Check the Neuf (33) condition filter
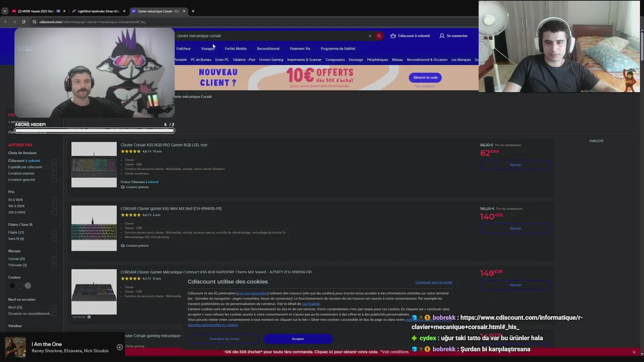Viewport: 644px width, 362px height. [x=54, y=307]
